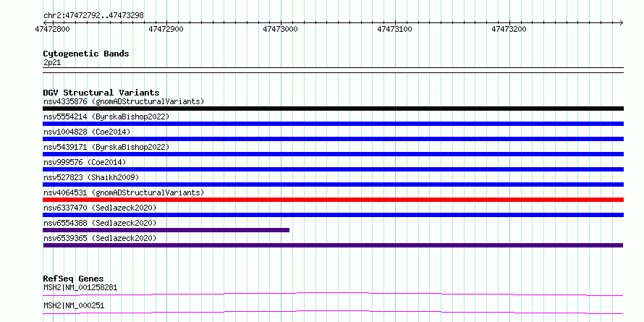
Task: Click ruler position 47473200
Action: tap(509, 29)
